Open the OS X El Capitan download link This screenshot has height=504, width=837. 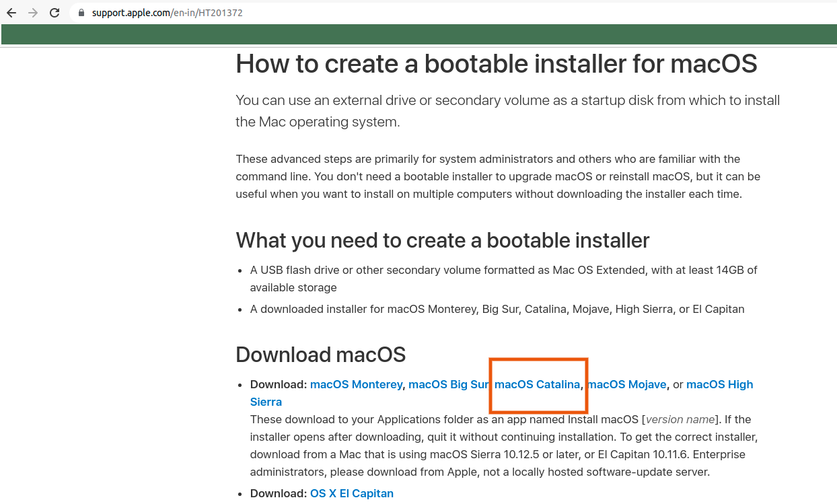[351, 493]
